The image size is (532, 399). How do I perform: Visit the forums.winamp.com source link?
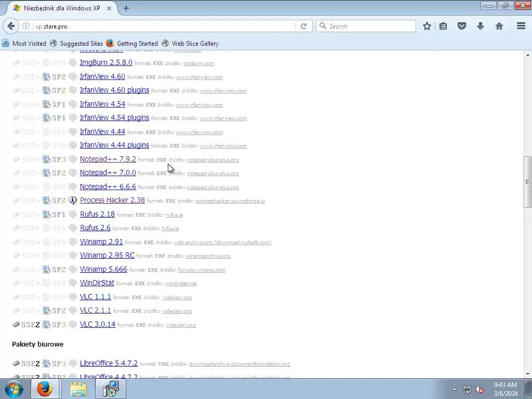[x=202, y=270]
